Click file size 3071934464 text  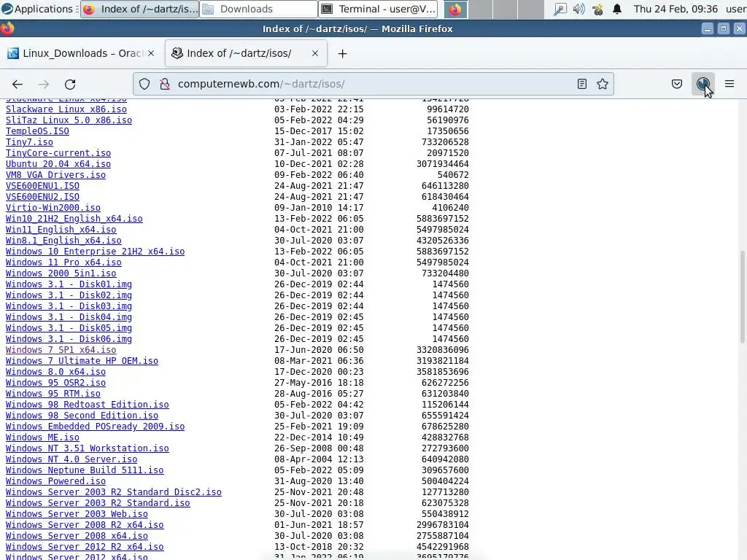(x=443, y=164)
